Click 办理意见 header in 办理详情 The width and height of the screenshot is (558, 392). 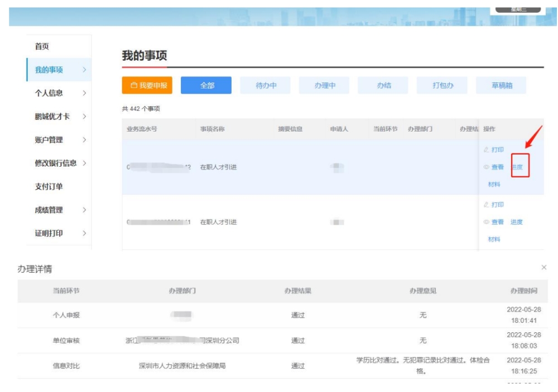coord(423,291)
